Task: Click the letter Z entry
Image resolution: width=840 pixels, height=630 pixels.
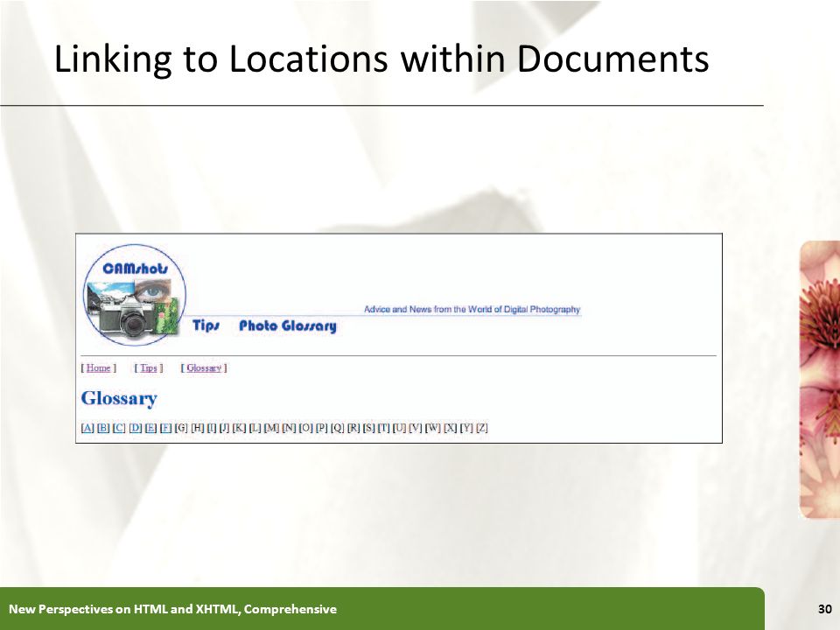Action: (x=482, y=428)
